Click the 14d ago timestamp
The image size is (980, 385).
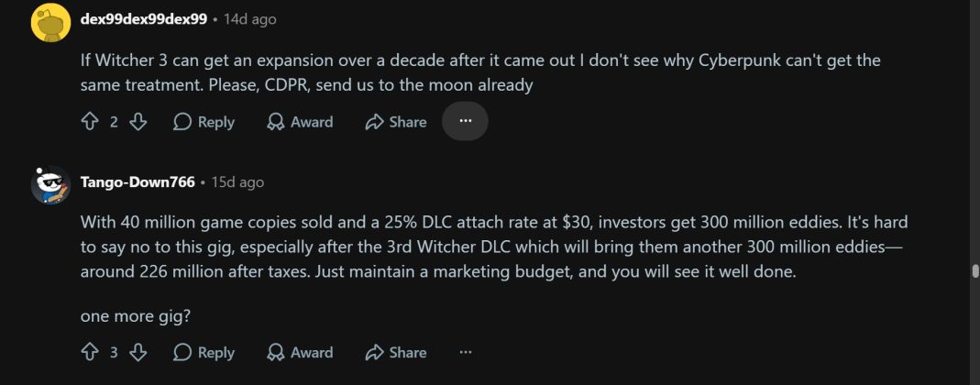pos(250,19)
